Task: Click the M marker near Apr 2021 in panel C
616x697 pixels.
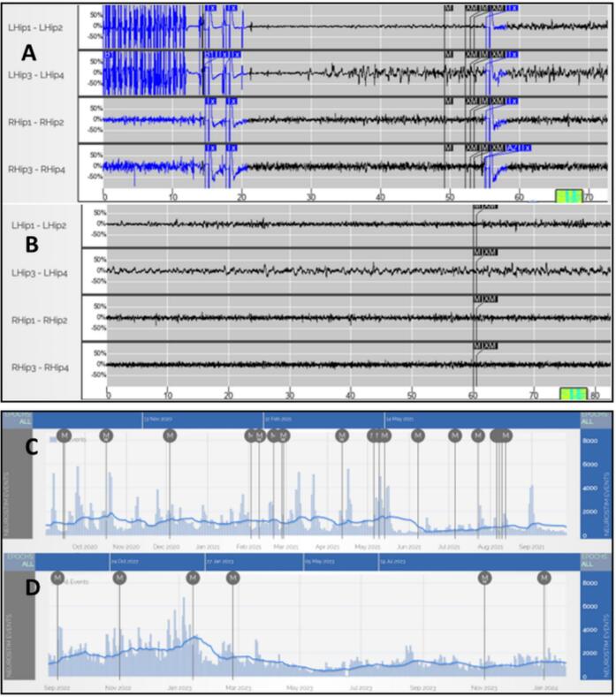Action: pyautogui.click(x=341, y=436)
